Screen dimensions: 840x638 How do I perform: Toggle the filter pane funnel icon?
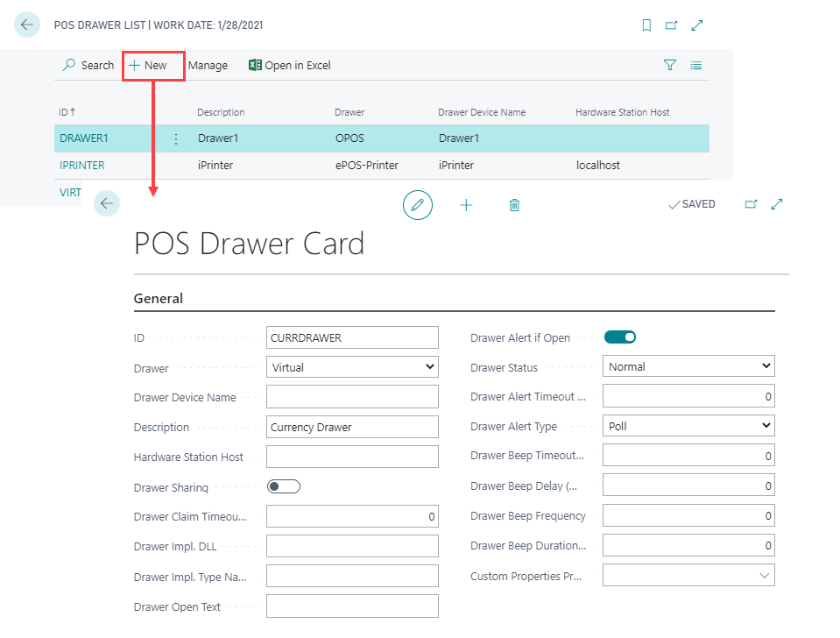(x=670, y=66)
